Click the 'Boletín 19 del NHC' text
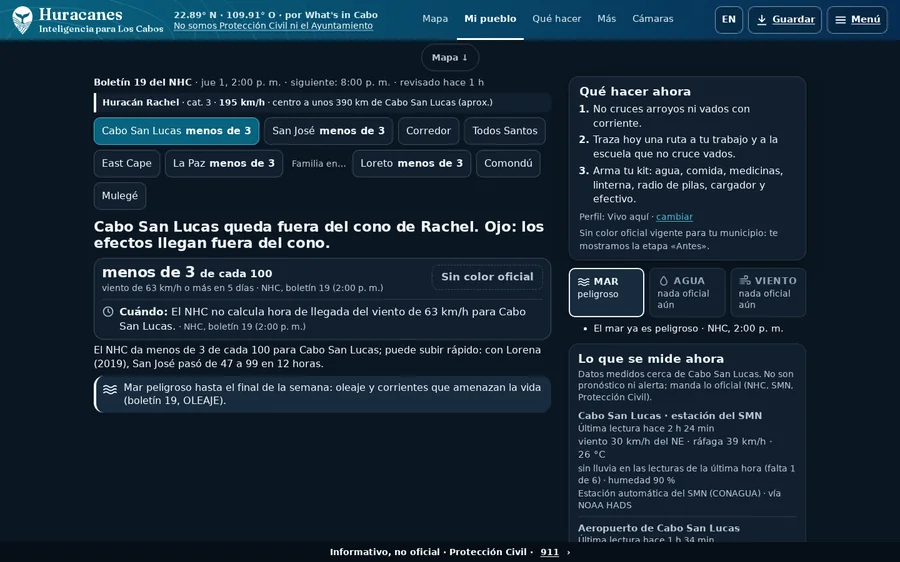The height and width of the screenshot is (562, 900). click(x=142, y=83)
